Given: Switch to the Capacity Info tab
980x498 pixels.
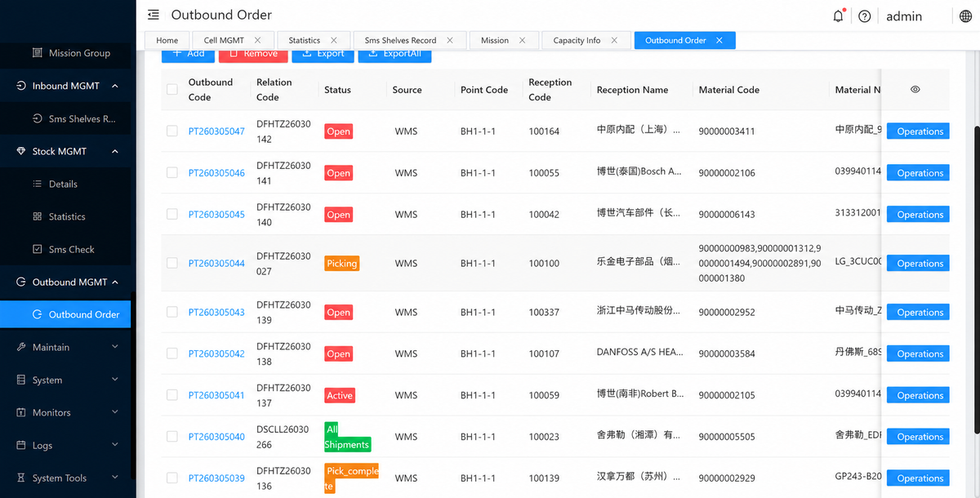Looking at the screenshot, I should [x=577, y=40].
